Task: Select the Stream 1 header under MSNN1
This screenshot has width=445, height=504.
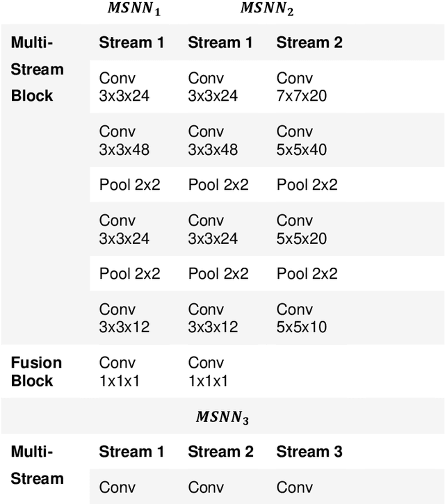Action: tap(131, 42)
